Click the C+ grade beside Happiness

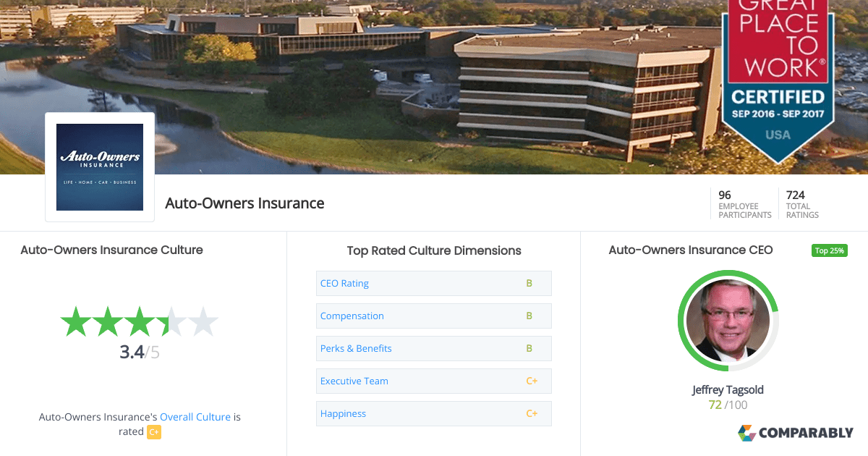point(532,413)
